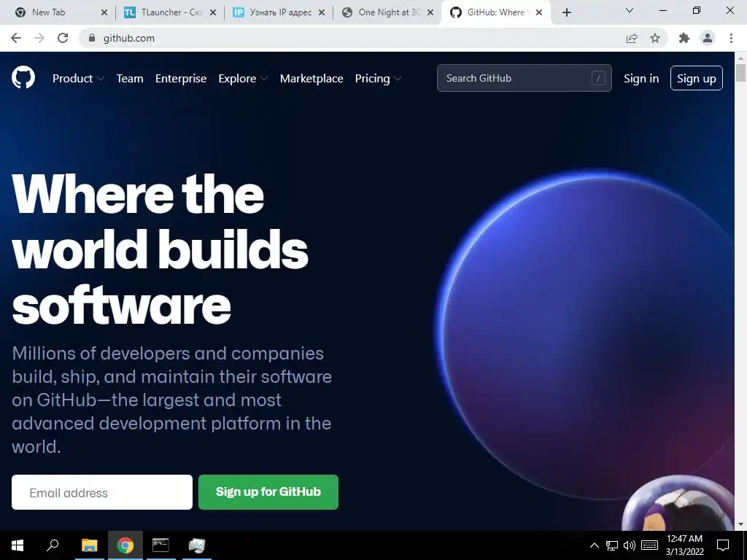The height and width of the screenshot is (560, 747).
Task: Close the Узнать IP адрес tab
Action: pos(322,12)
